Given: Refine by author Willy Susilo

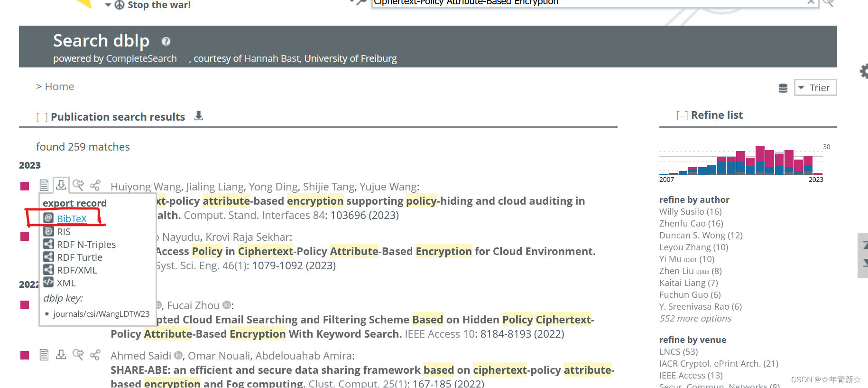Looking at the screenshot, I should (x=690, y=212).
